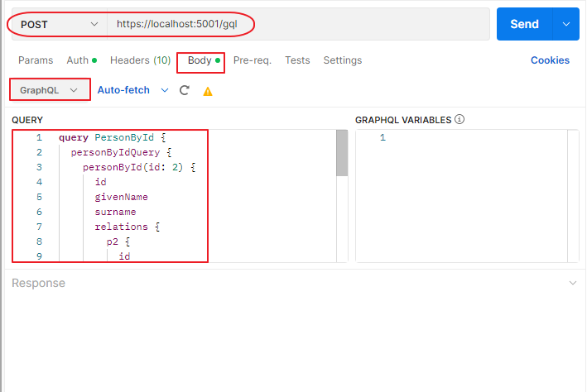The height and width of the screenshot is (392, 587).
Task: Click the yellow schema warning icon
Action: click(x=208, y=91)
